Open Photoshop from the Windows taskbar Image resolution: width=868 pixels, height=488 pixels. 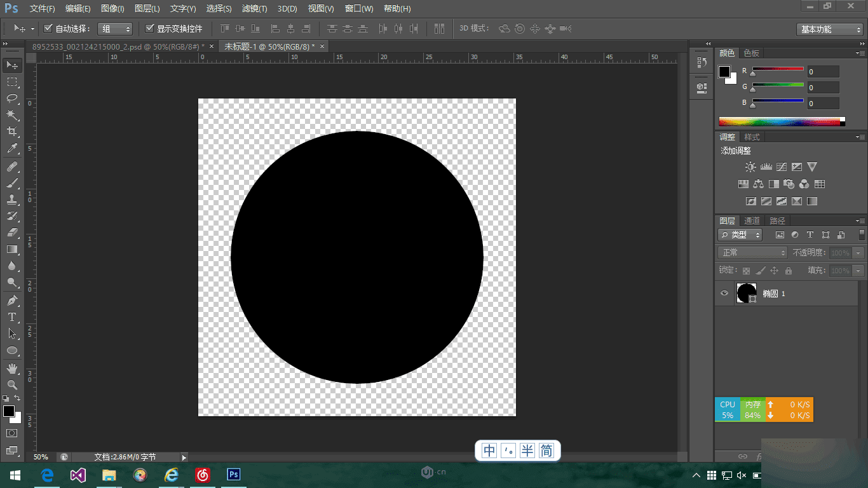[233, 475]
